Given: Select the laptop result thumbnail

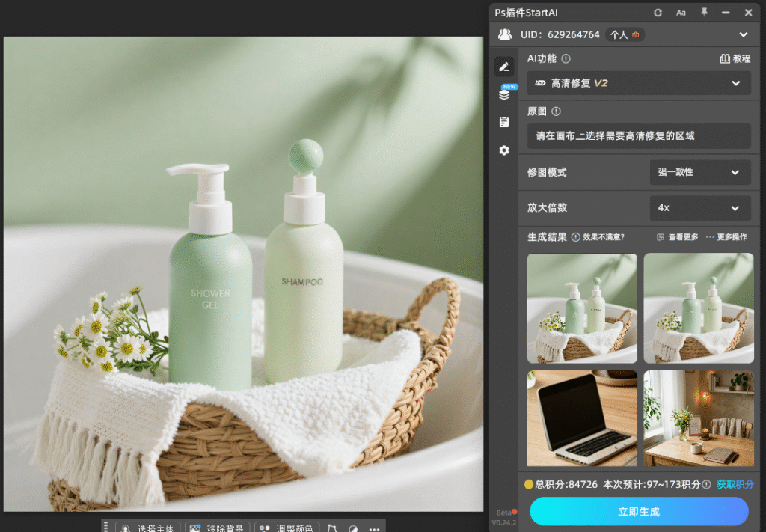Looking at the screenshot, I should coord(582,418).
